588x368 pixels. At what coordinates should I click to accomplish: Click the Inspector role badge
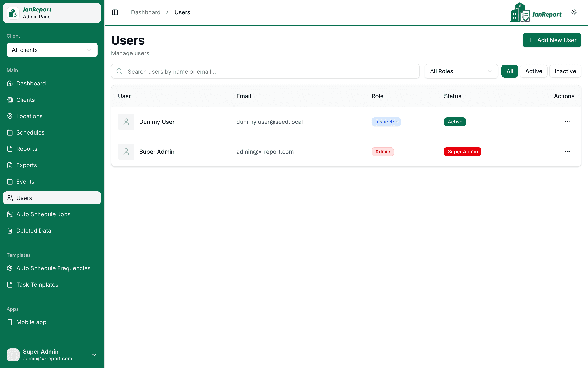(x=386, y=122)
